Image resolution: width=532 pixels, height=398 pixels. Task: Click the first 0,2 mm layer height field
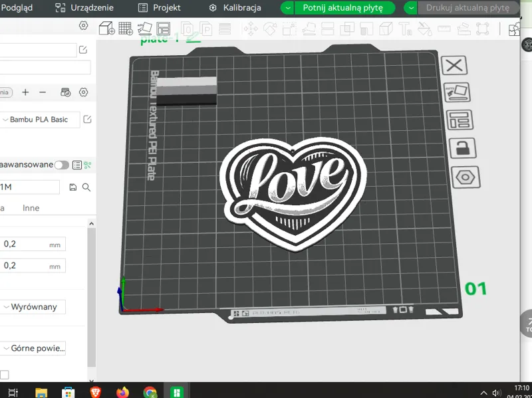point(33,244)
